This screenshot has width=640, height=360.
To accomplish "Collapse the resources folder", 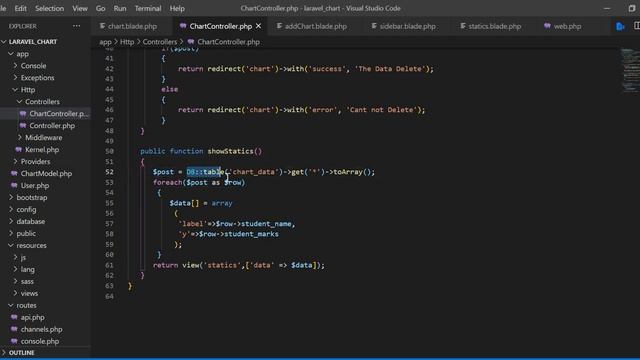I will pyautogui.click(x=31, y=246).
